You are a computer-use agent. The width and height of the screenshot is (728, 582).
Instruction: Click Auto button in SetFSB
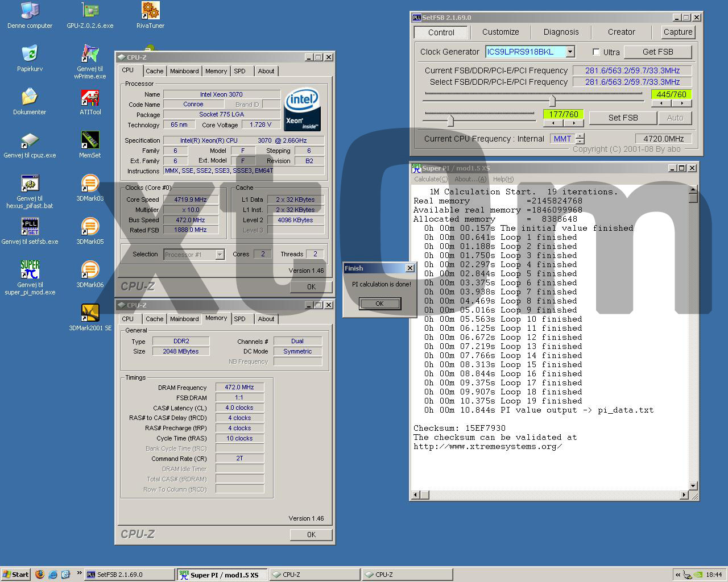coord(675,118)
